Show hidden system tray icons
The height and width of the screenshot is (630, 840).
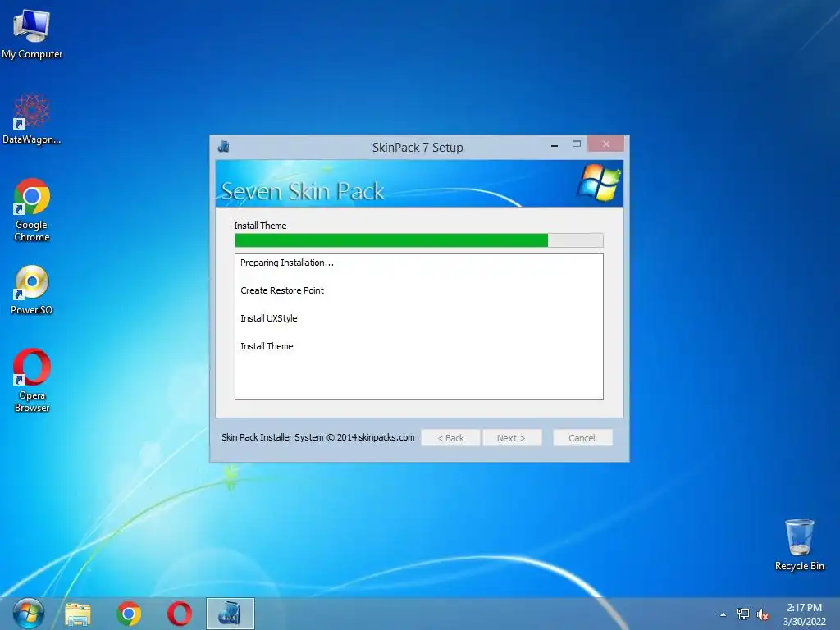coord(724,614)
